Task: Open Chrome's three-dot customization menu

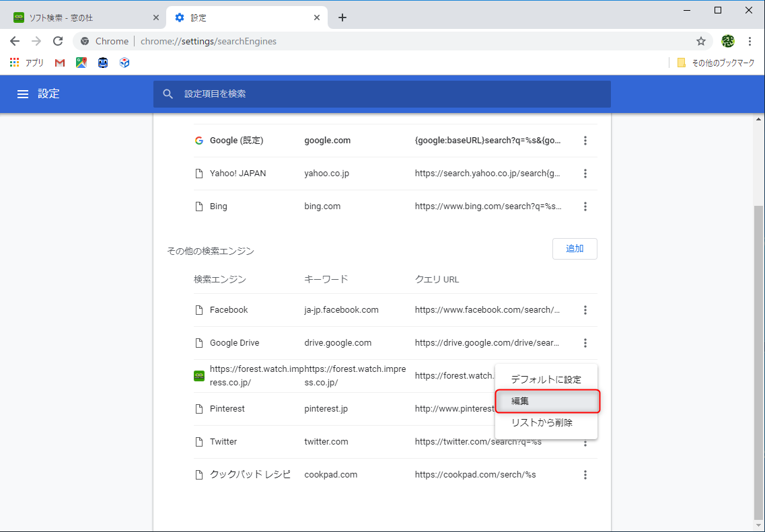Action: click(750, 41)
